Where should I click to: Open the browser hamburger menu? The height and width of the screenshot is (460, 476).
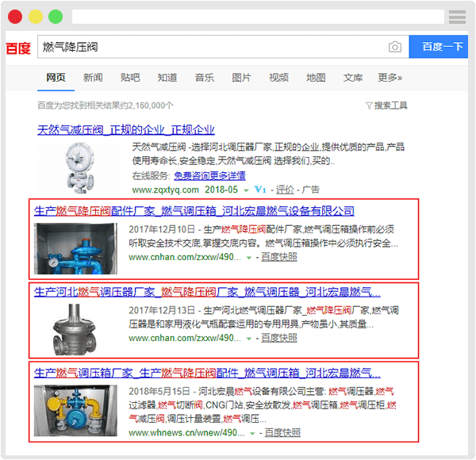click(x=457, y=17)
